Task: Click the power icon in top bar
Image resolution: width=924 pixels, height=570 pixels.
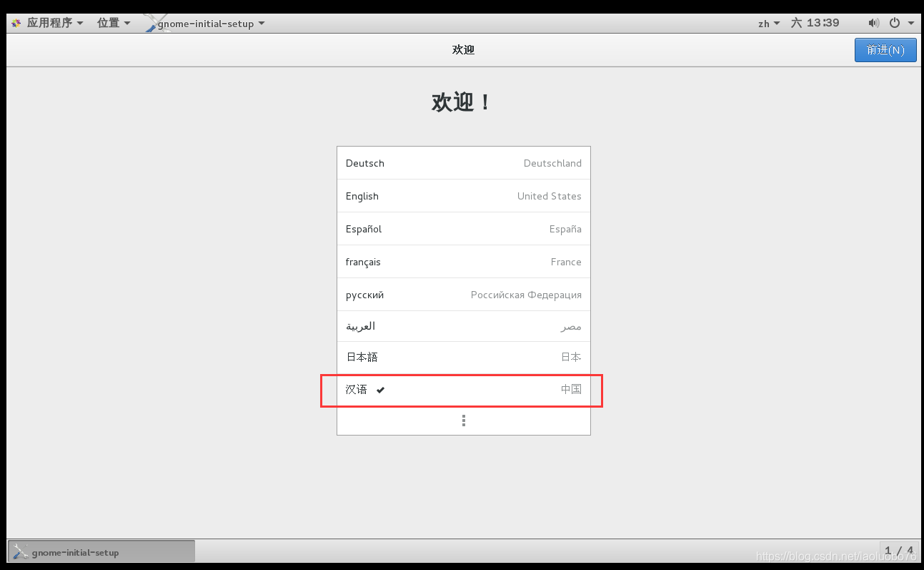Action: coord(894,23)
